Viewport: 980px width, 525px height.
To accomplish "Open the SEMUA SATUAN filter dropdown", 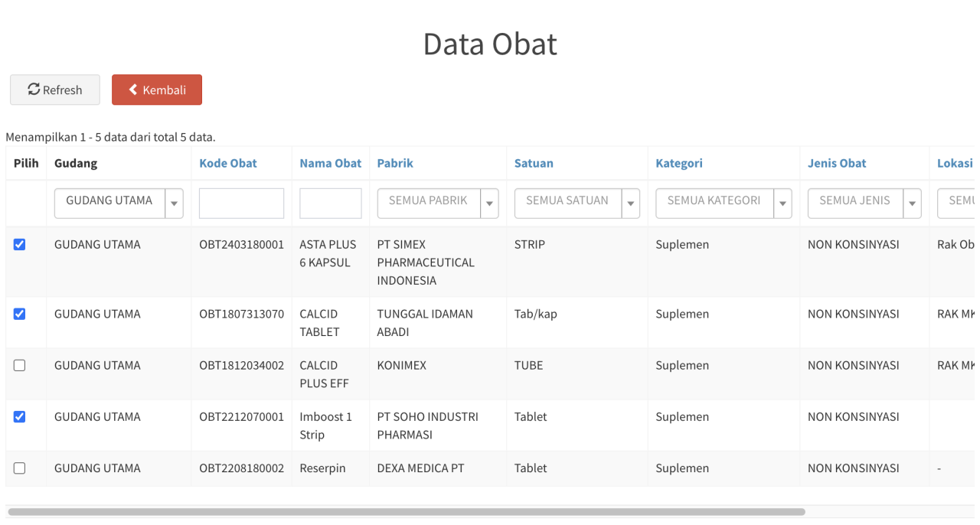I will 577,204.
